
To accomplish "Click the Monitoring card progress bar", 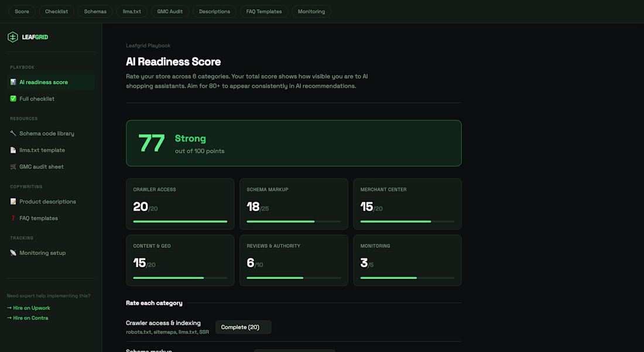I will pyautogui.click(x=407, y=278).
